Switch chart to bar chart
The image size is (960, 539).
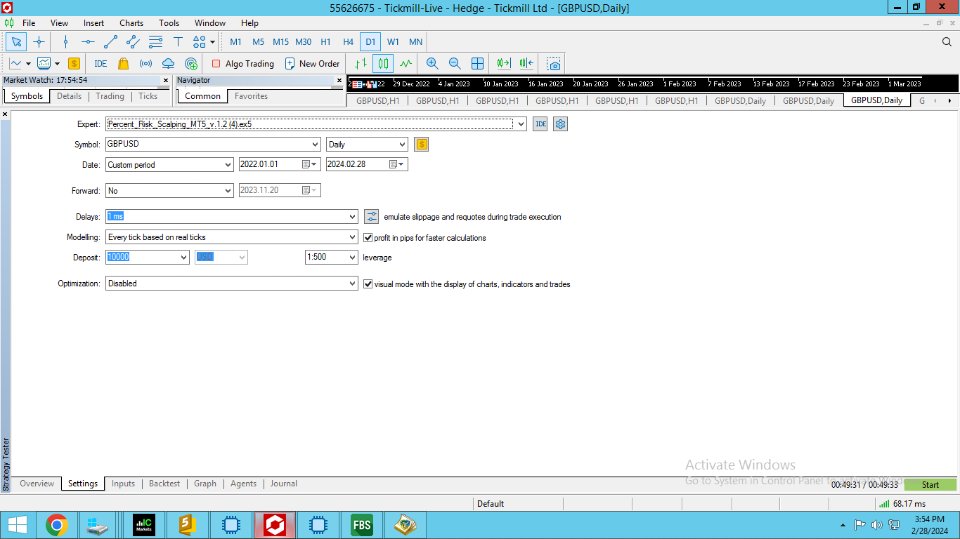click(x=361, y=64)
